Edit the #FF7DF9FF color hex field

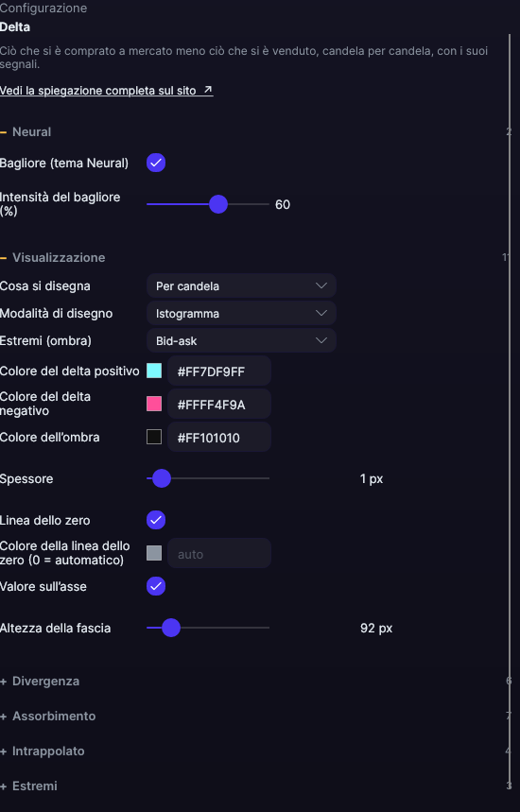[219, 371]
